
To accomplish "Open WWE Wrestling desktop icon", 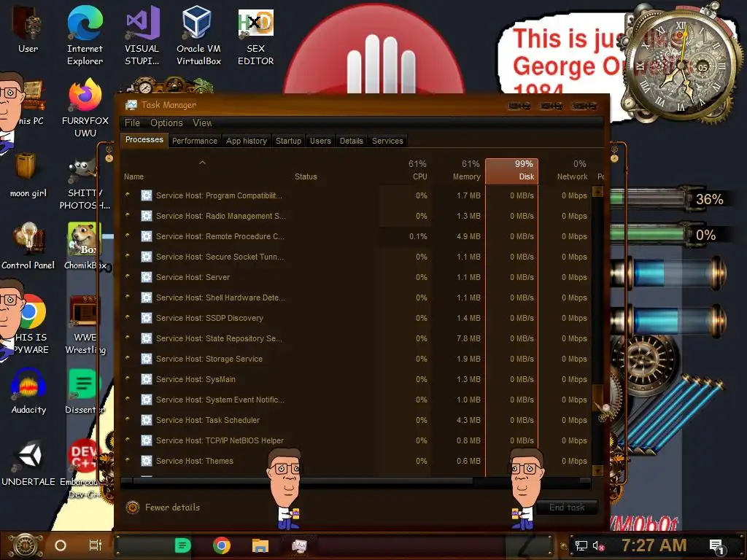I will 85,324.
